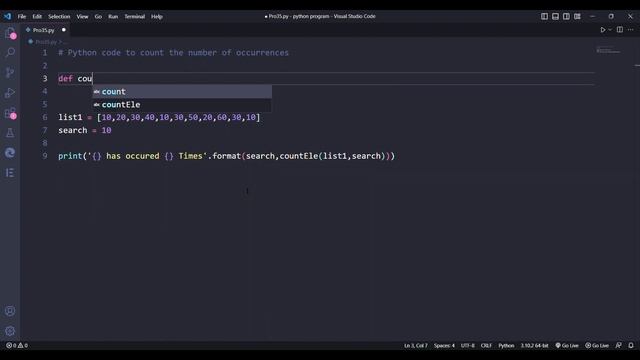Viewport: 640px width, 360px height.
Task: Open the Selection menu
Action: [x=59, y=16]
